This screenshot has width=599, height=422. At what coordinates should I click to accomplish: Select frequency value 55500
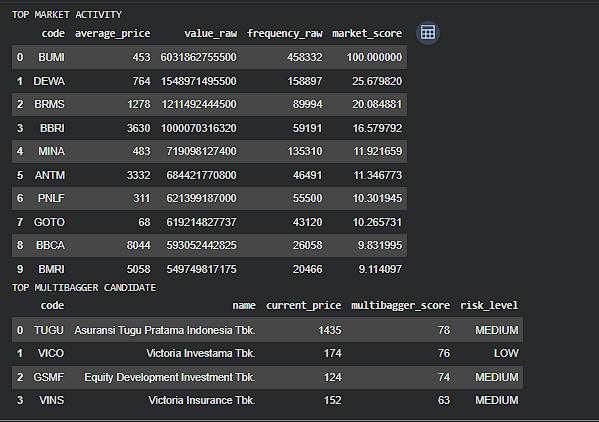click(308, 198)
